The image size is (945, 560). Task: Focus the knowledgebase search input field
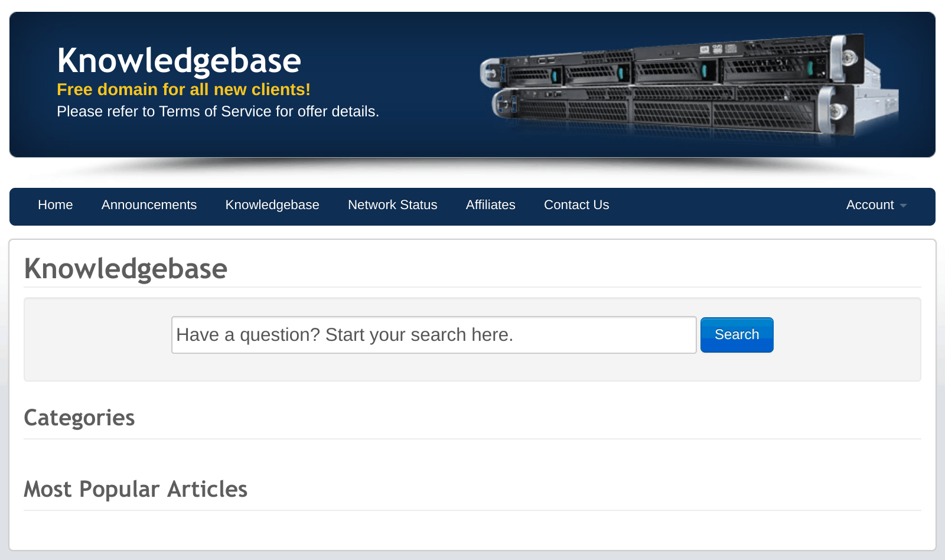[x=434, y=335]
